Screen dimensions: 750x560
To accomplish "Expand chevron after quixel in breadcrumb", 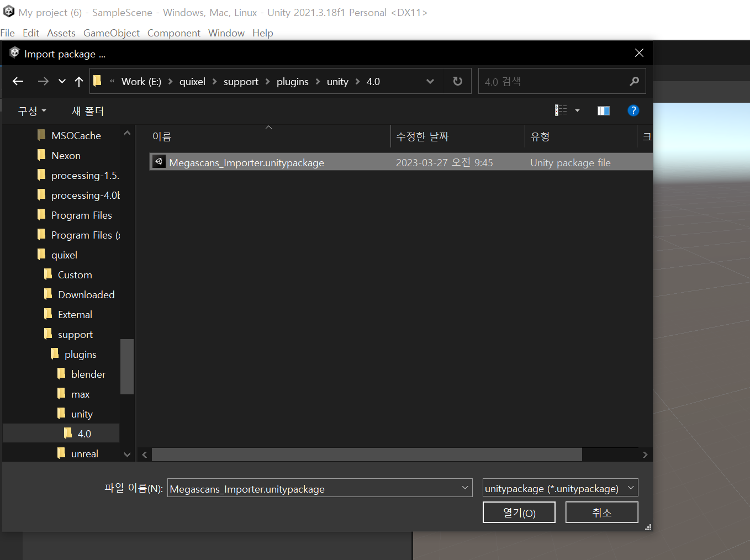I will [214, 81].
